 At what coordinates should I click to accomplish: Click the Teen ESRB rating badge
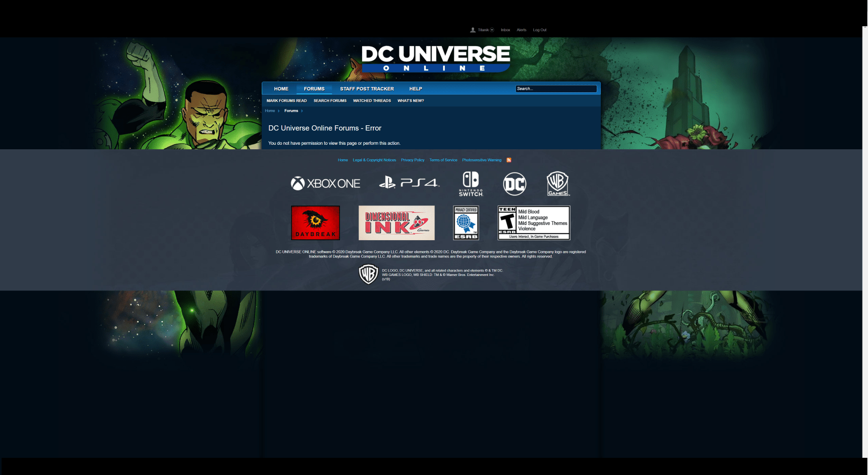(x=533, y=222)
